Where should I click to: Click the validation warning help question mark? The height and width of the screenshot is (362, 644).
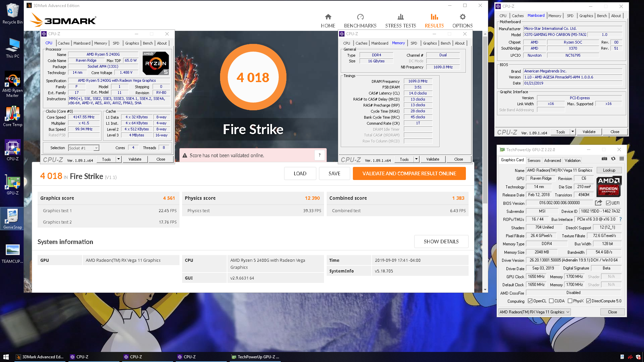[319, 155]
